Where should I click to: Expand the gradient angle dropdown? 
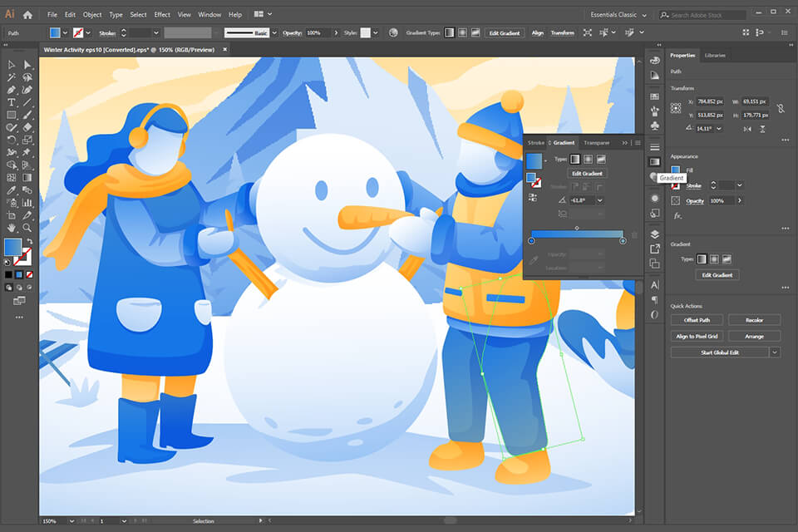click(599, 200)
